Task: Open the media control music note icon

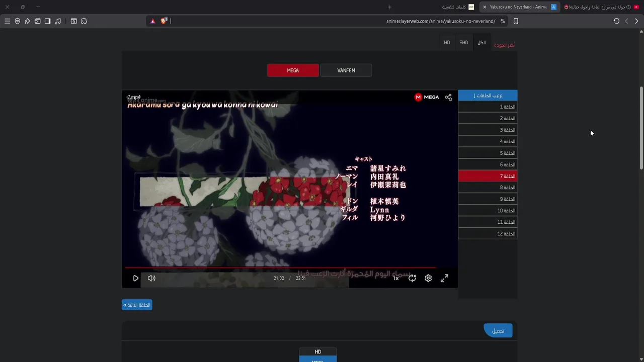Action: pos(58,21)
